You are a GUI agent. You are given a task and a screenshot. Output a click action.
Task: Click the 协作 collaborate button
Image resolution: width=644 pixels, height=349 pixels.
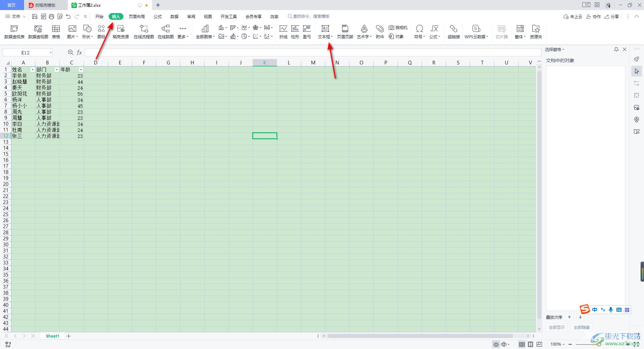coord(593,16)
